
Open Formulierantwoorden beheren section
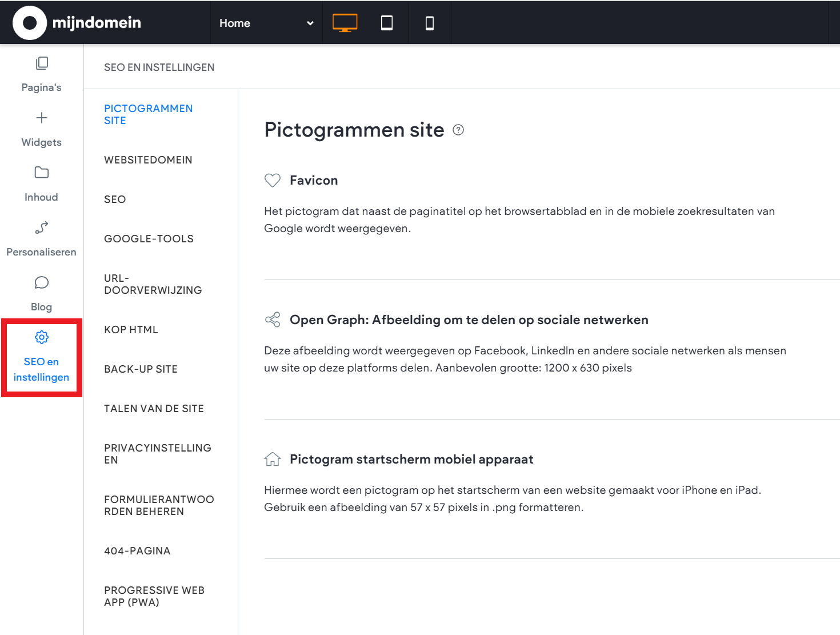tap(159, 505)
